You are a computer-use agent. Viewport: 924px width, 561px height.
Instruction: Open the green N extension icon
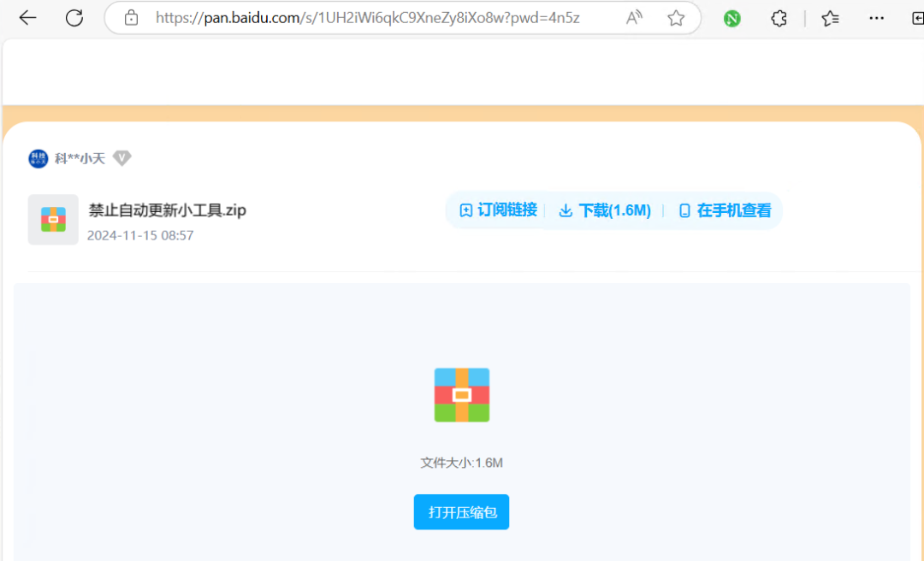pyautogui.click(x=731, y=19)
